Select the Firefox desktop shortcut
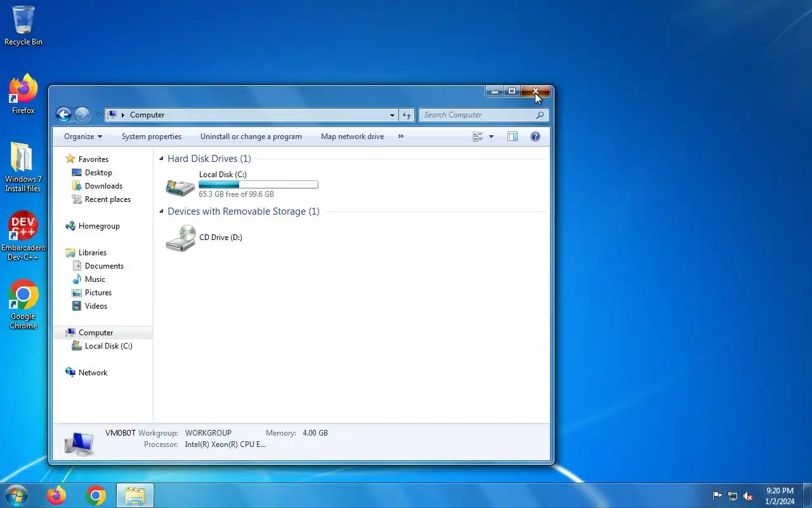Viewport: 812px width, 508px height. (x=23, y=94)
